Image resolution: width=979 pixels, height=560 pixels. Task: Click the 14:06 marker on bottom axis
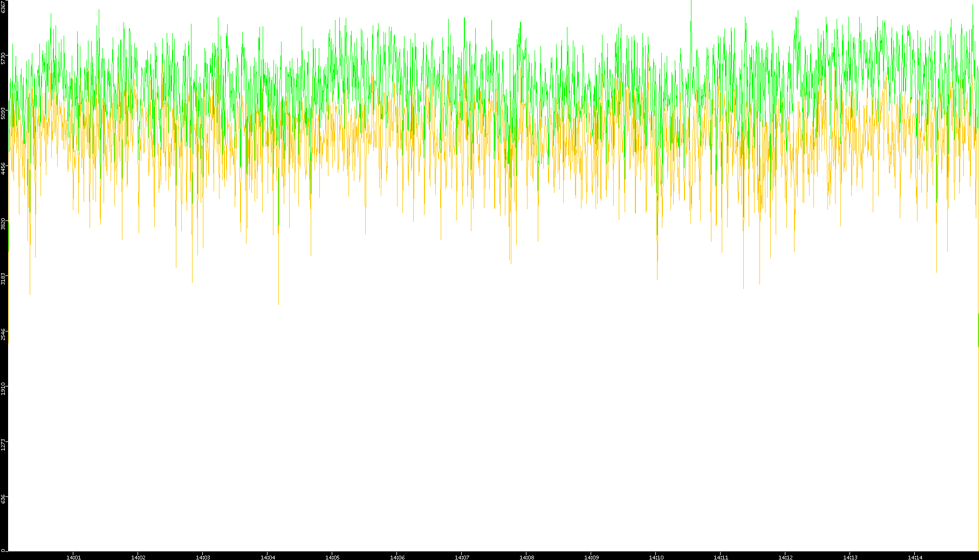click(x=397, y=557)
